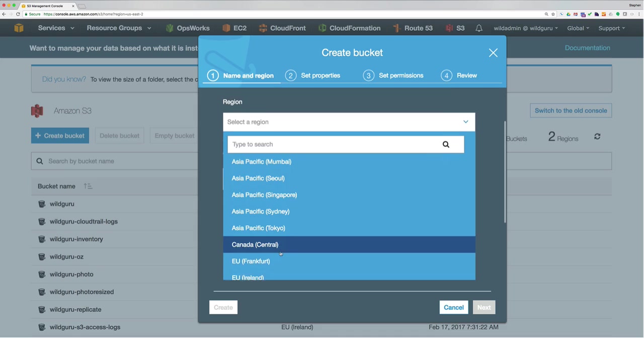Open the wildguru-oz bucket
The height and width of the screenshot is (362, 644).
pos(66,256)
